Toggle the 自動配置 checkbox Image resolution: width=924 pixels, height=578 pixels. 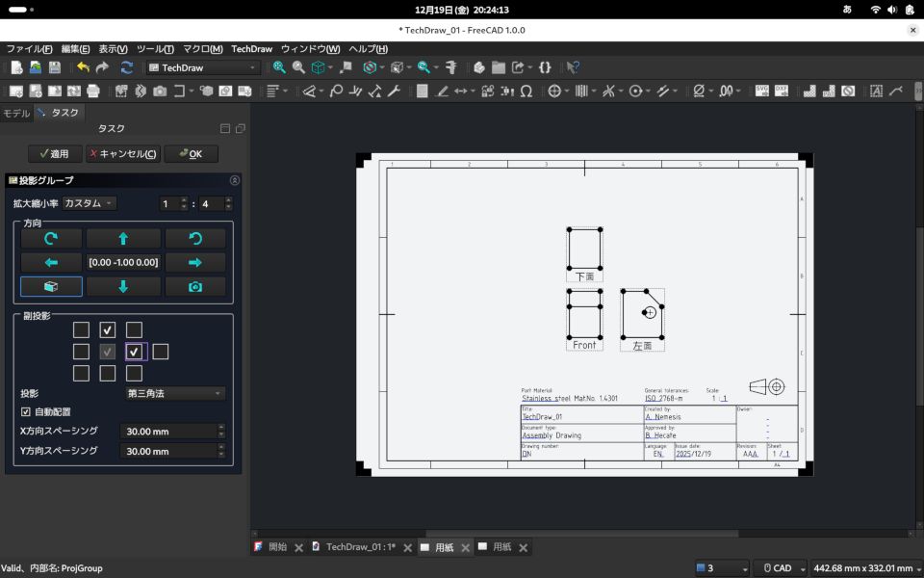[x=26, y=412]
